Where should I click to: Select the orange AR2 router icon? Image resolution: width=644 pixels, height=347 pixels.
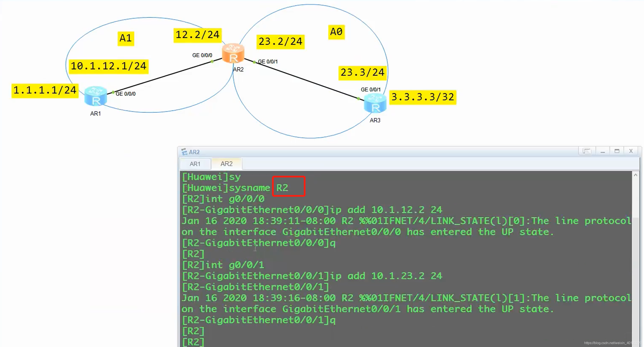tap(233, 54)
